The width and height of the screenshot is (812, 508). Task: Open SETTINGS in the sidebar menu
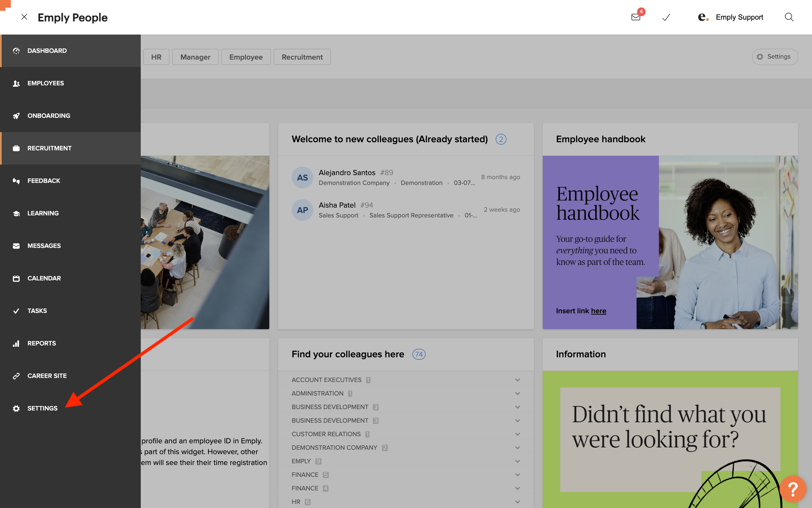[x=70, y=408]
